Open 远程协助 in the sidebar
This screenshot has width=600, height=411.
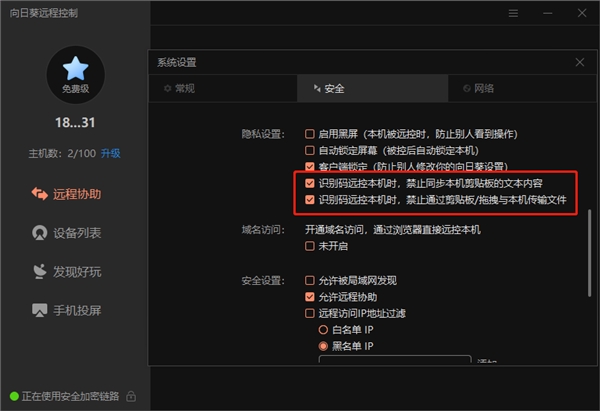pos(67,194)
